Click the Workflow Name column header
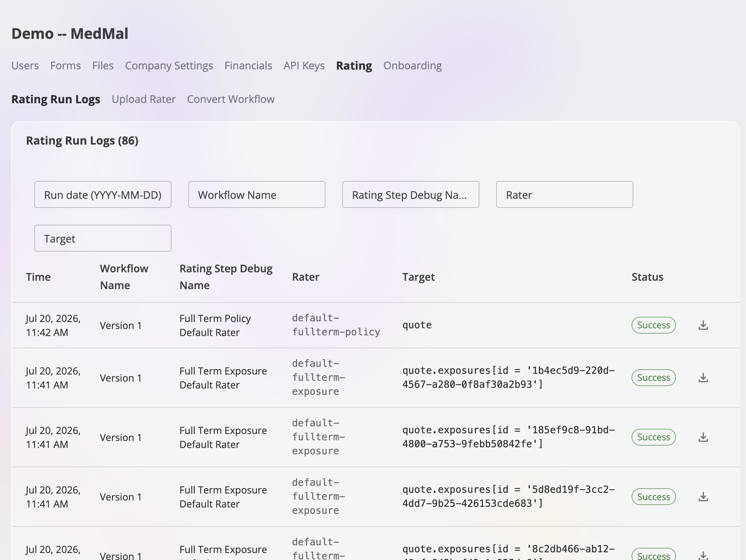The image size is (746, 560). (124, 277)
